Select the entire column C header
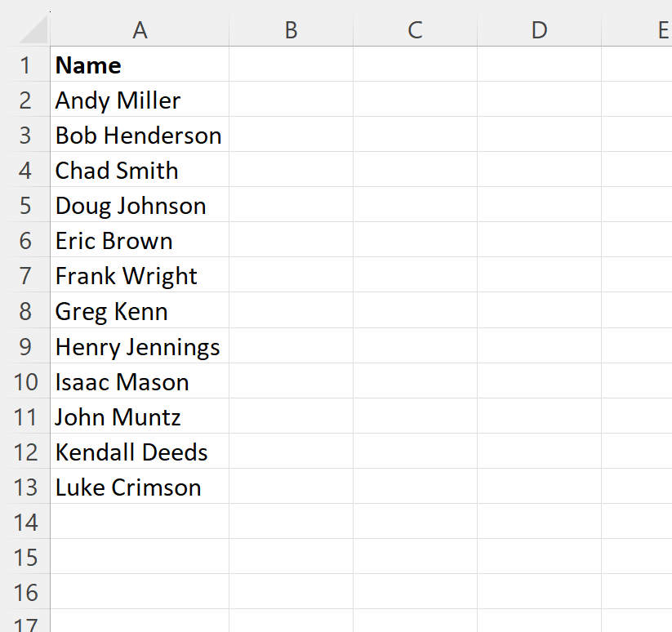Screen dimensions: 672x632 pos(415,29)
